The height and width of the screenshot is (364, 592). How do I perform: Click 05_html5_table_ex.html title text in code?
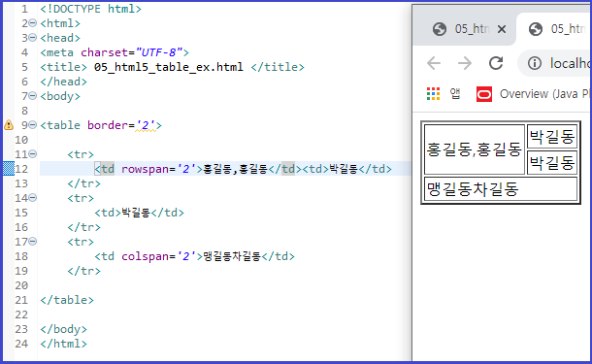tap(169, 67)
